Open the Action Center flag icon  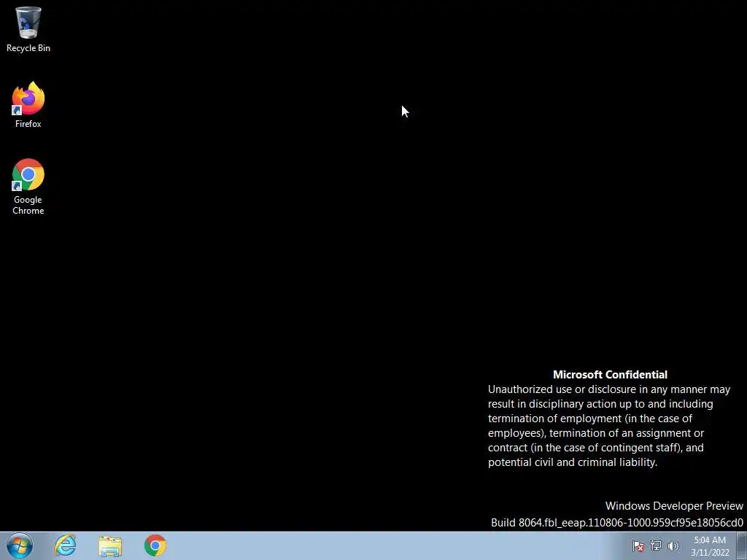pos(638,546)
